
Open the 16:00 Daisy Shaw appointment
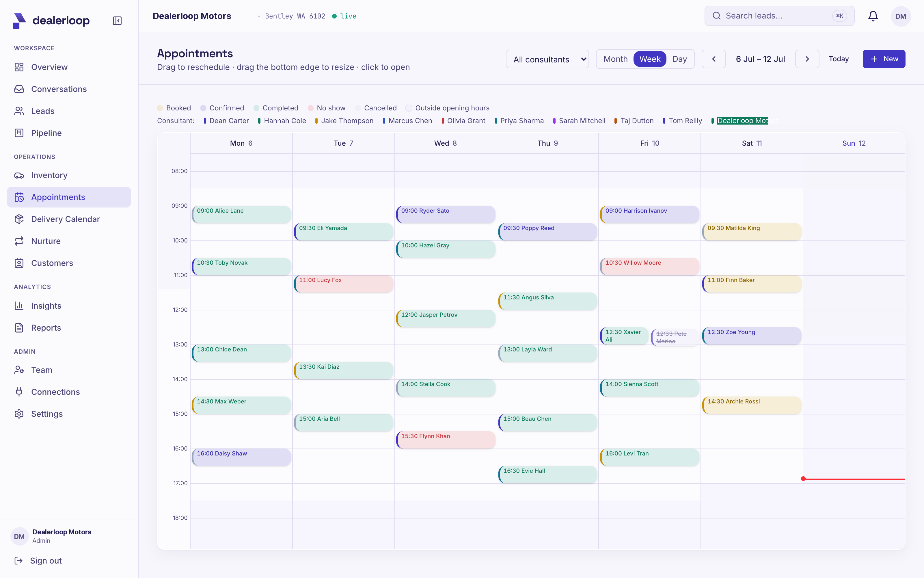coord(241,457)
